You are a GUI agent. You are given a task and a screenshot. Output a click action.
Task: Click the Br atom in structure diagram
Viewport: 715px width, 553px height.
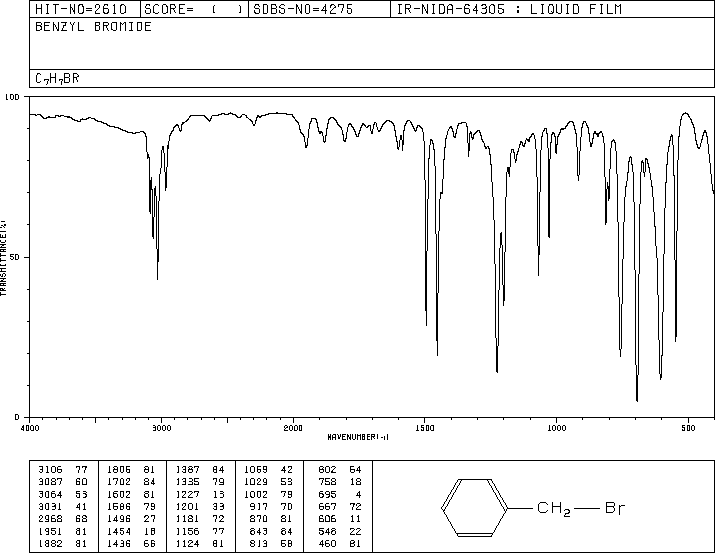pos(615,508)
